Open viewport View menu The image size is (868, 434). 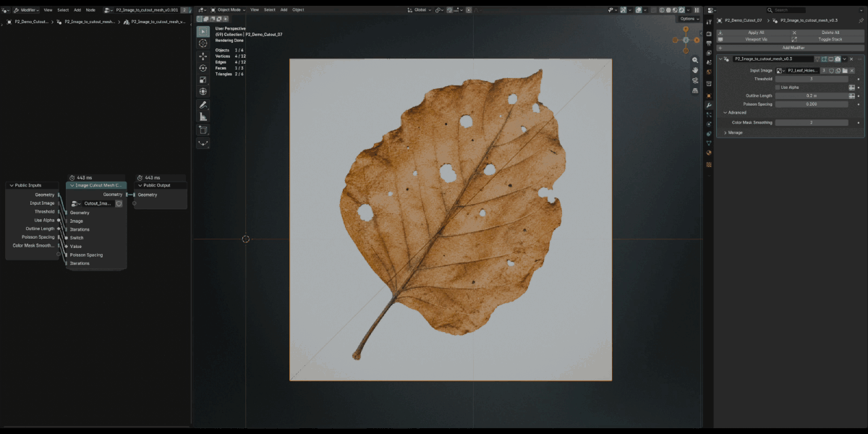click(x=255, y=10)
